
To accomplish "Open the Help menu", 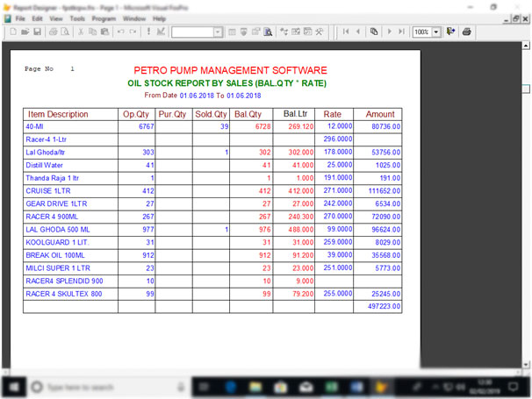I will pyautogui.click(x=159, y=18).
